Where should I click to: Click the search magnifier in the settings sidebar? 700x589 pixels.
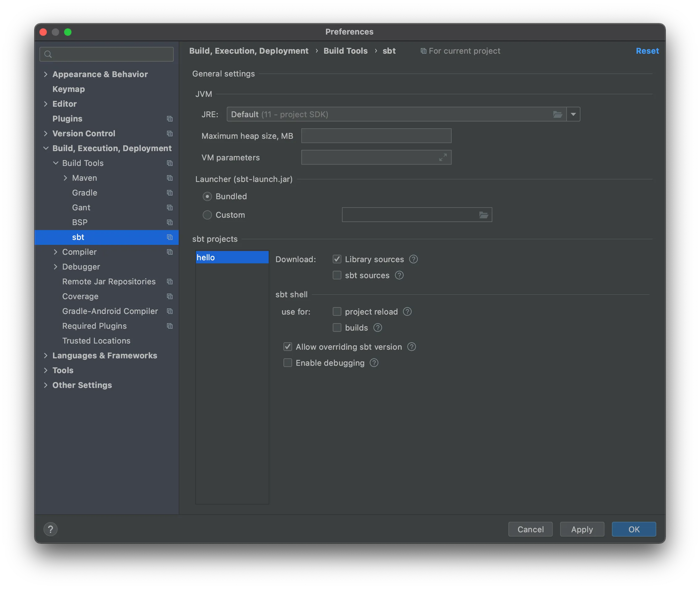point(48,54)
